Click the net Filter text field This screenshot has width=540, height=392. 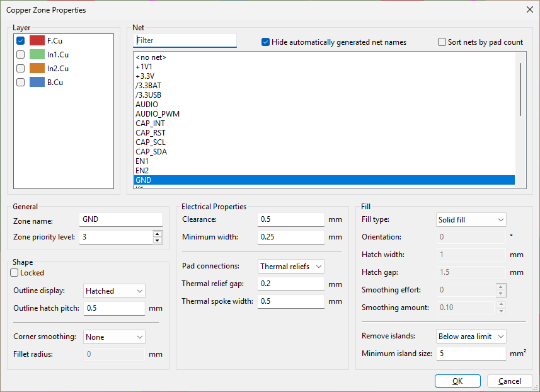pos(185,40)
